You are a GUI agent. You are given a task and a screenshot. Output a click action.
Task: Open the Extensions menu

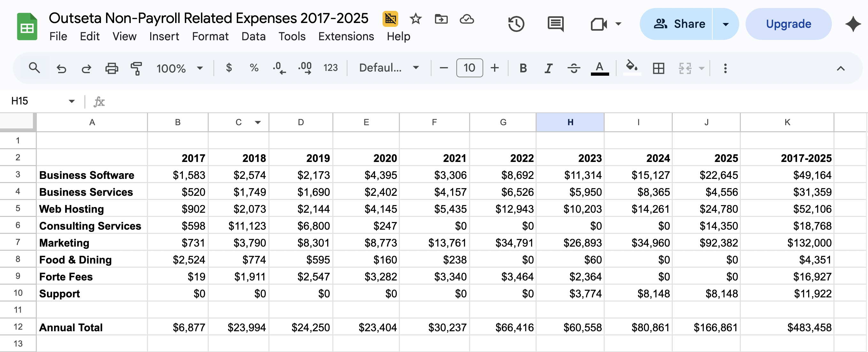(x=346, y=36)
